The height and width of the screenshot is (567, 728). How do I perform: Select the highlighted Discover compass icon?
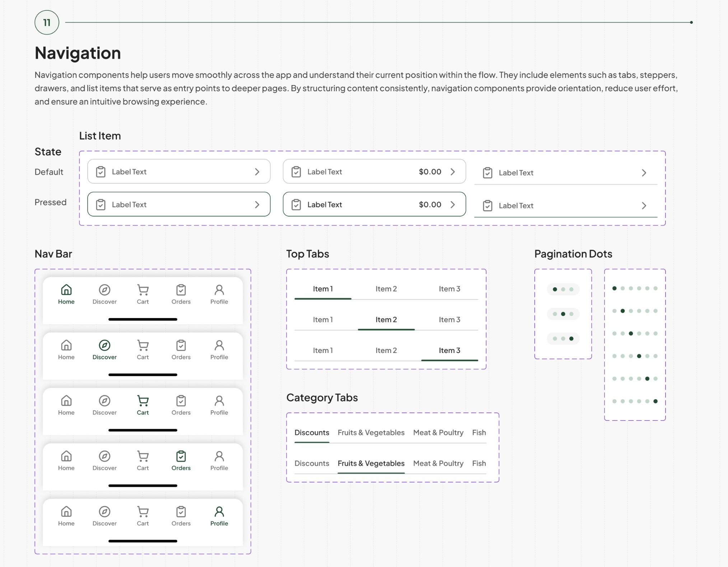coord(104,345)
